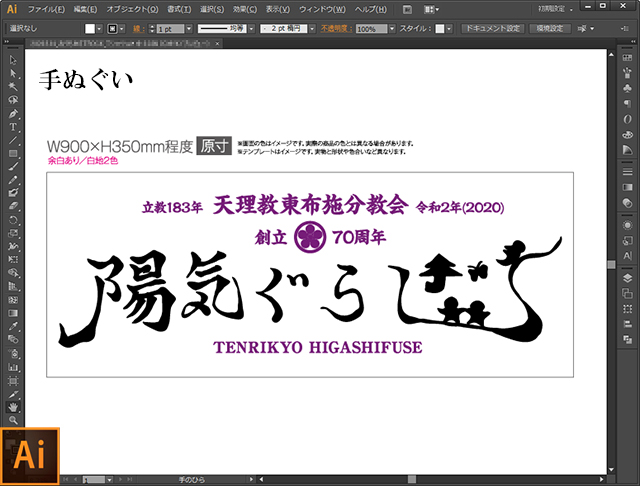This screenshot has width=640, height=486.
Task: Click the 環境設定 button
Action: tap(550, 29)
